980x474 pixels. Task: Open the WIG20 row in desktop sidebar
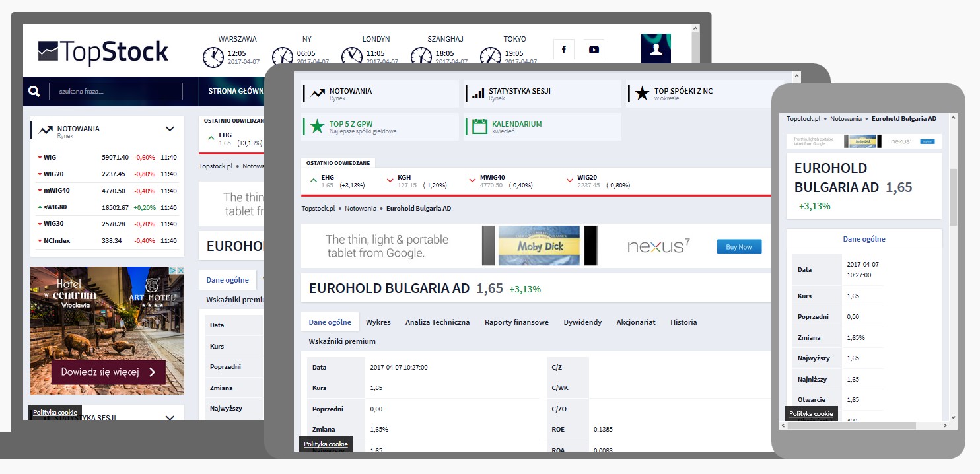coord(107,174)
